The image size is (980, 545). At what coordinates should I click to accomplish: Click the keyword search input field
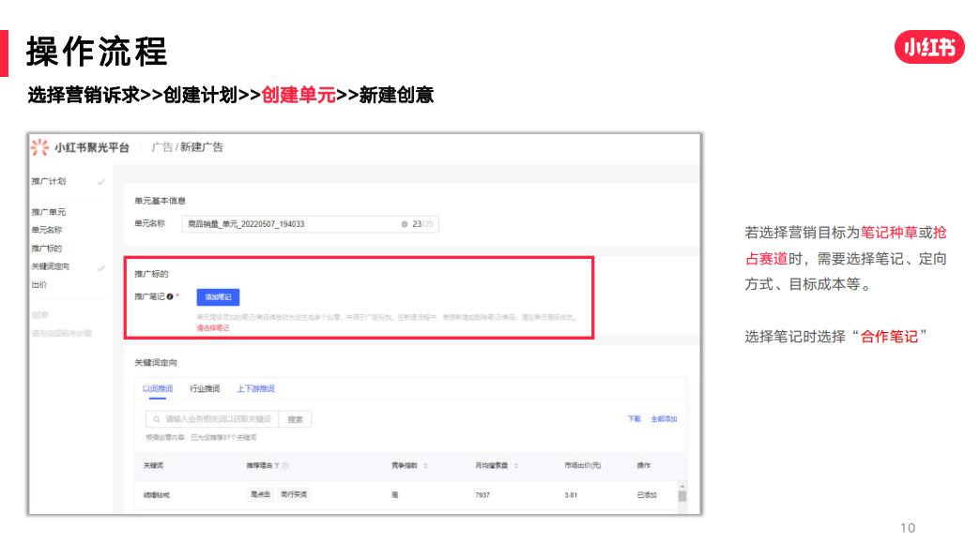click(x=212, y=419)
